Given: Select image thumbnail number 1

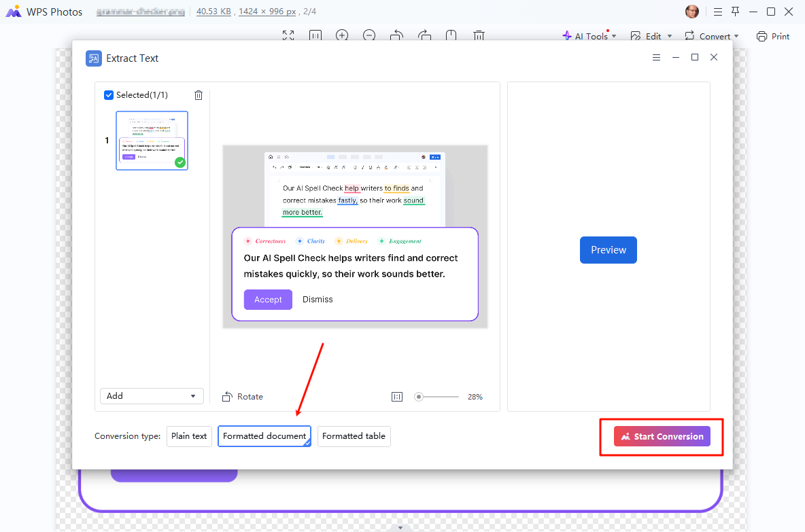Looking at the screenshot, I should [152, 141].
